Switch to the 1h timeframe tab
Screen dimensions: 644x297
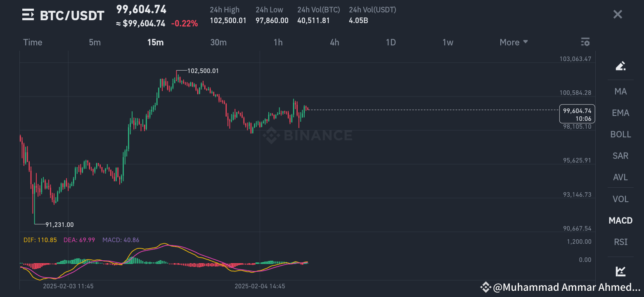tap(278, 42)
